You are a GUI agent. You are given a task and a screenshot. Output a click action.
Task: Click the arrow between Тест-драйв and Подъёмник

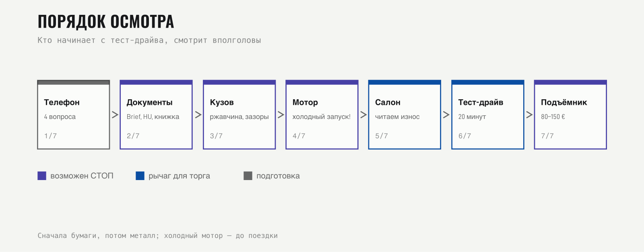529,115
